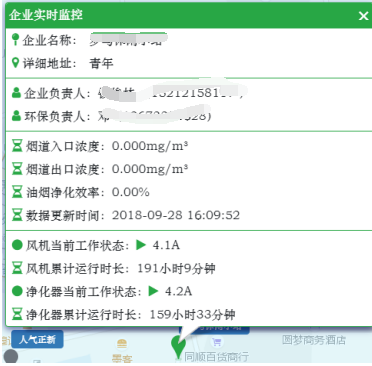Click the inlet concentration value 0.000mg/m³
Image resolution: width=372 pixels, height=366 pixels.
pos(150,146)
